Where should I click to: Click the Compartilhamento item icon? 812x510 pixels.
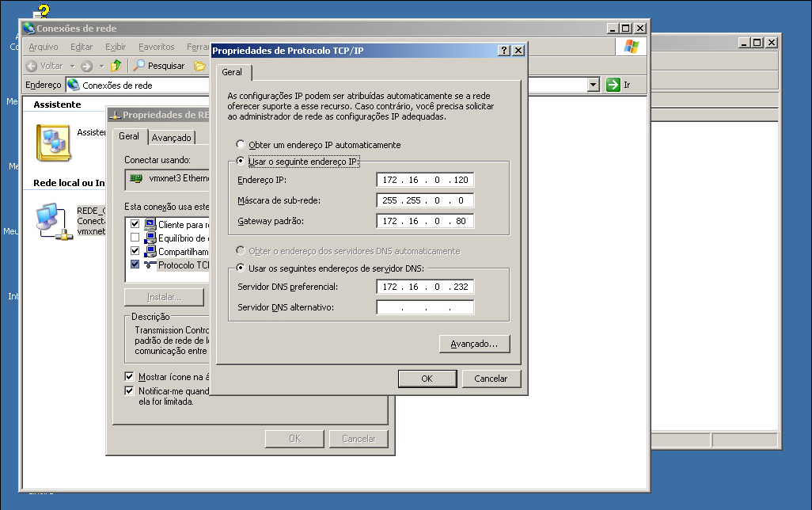pos(150,251)
